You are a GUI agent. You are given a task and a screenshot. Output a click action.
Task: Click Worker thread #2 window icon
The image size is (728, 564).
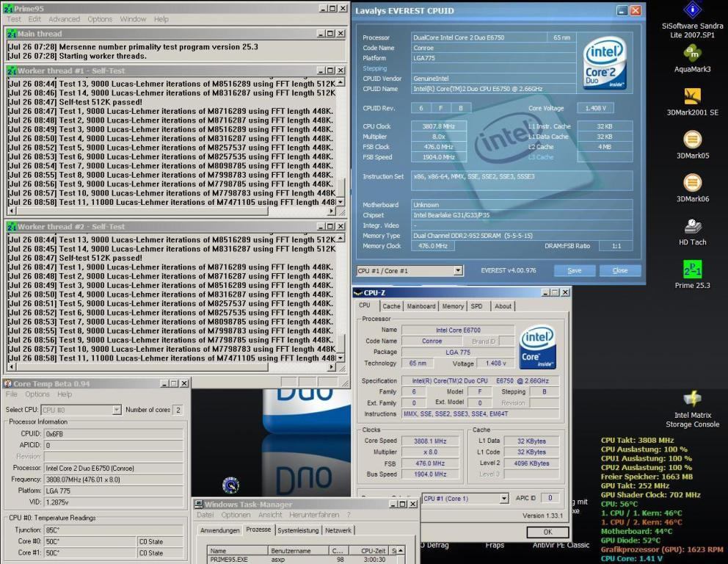click(x=12, y=227)
